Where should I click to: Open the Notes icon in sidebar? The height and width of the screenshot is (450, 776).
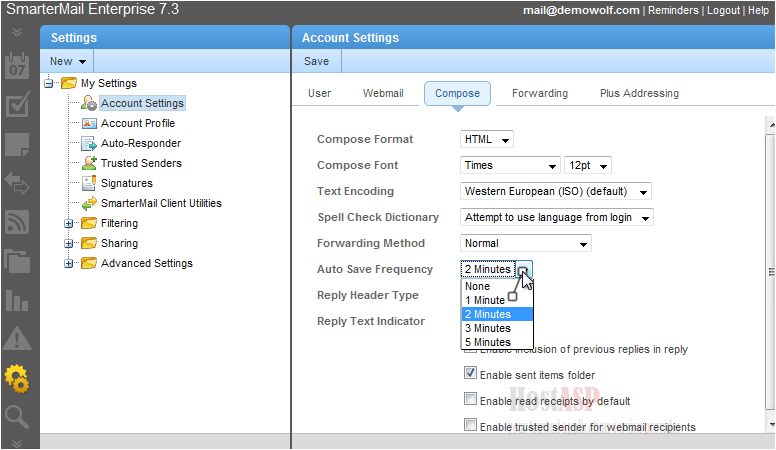coord(17,144)
